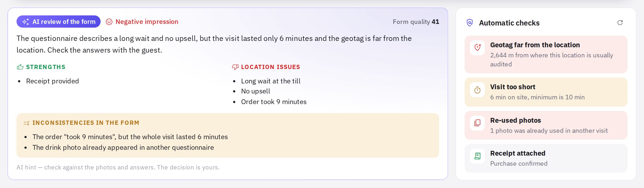The height and width of the screenshot is (188, 644).
Task: Click the Automatic checks panel title
Action: pyautogui.click(x=509, y=23)
